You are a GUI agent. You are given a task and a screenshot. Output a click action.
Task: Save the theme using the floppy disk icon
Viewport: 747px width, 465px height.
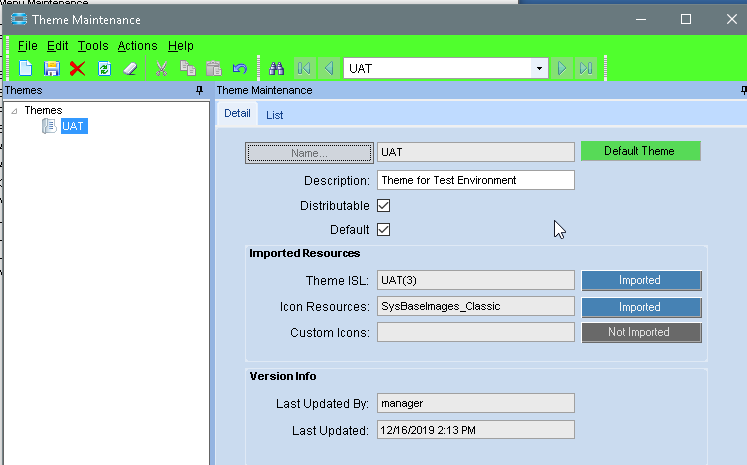[x=51, y=69]
